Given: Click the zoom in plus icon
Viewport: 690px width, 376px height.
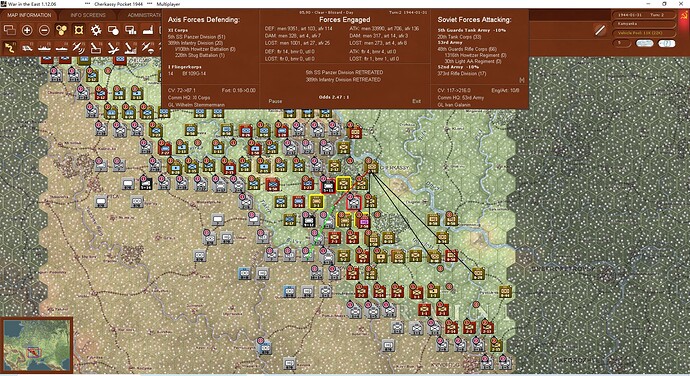Looking at the screenshot, I should point(27,30).
